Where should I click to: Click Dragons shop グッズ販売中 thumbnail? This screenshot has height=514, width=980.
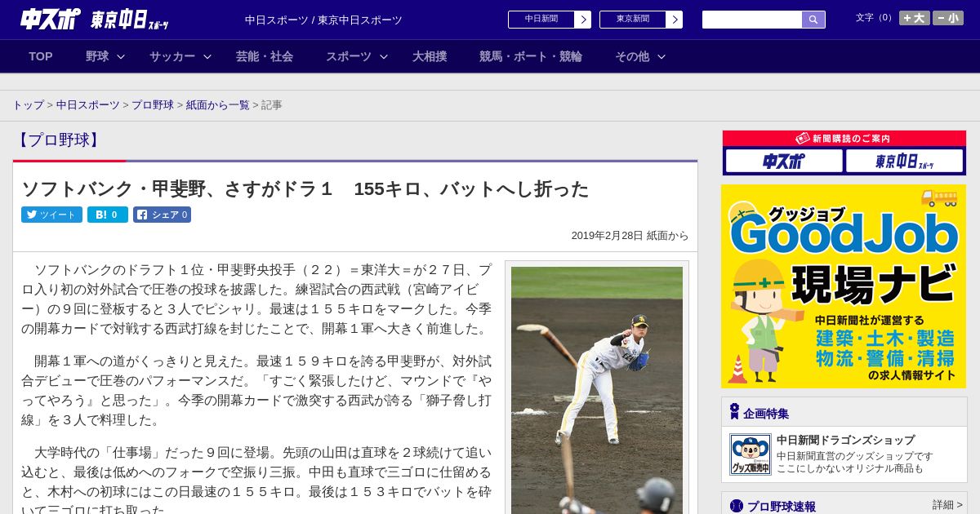(751, 454)
